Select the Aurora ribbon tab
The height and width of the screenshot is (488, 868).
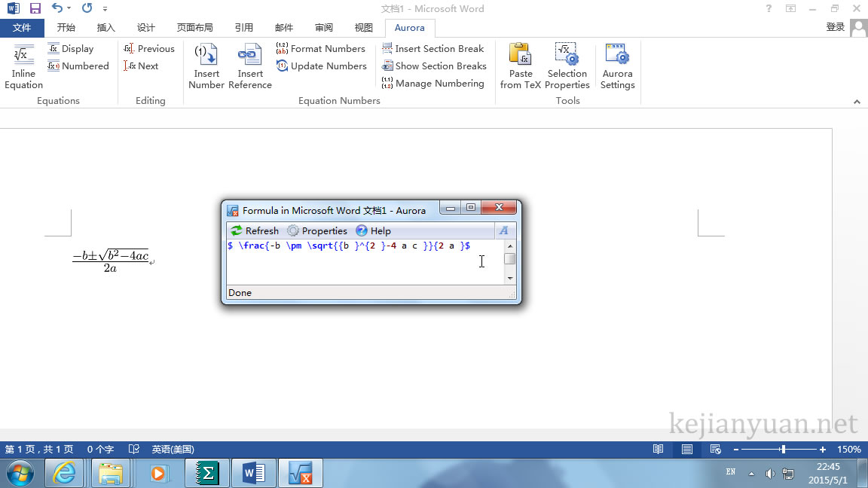(x=410, y=28)
